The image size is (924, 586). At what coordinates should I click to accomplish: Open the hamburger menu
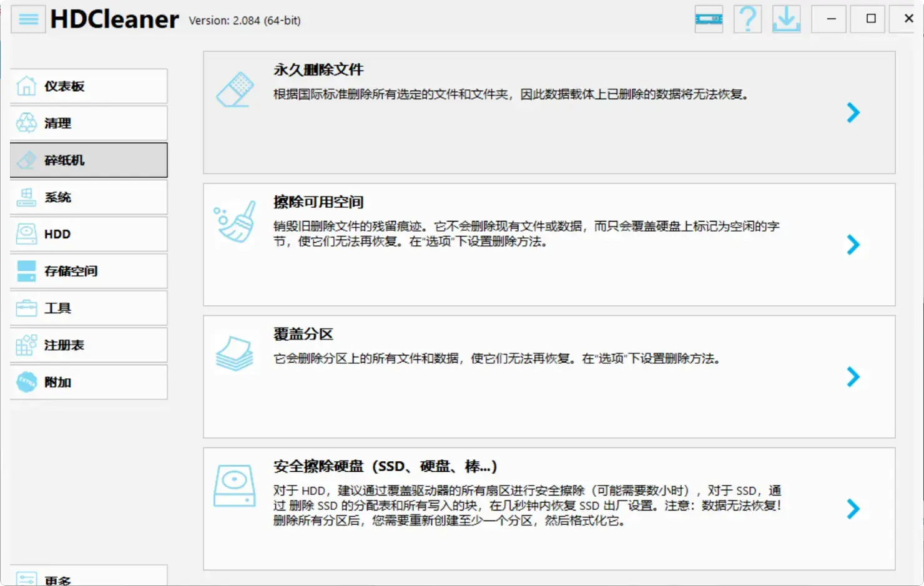click(27, 19)
